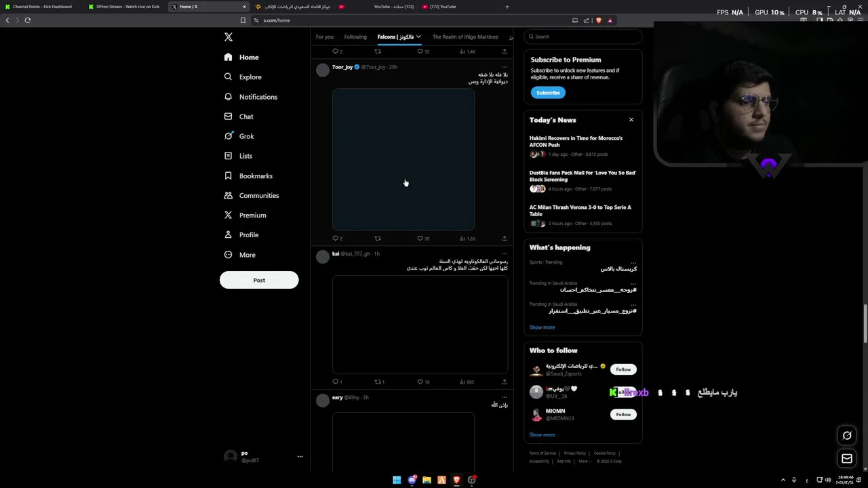Share the top post with 1.4K views
Image resolution: width=868 pixels, height=488 pixels.
(x=504, y=52)
